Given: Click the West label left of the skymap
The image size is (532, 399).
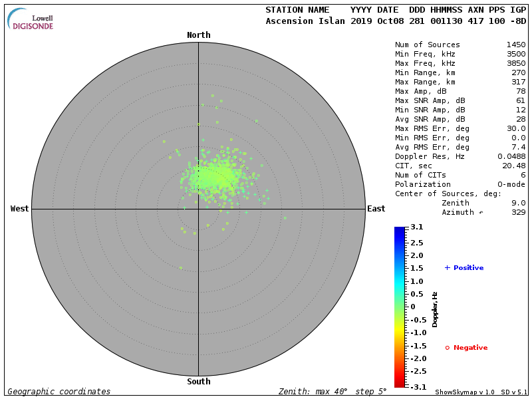Looking at the screenshot, I should 20,209.
